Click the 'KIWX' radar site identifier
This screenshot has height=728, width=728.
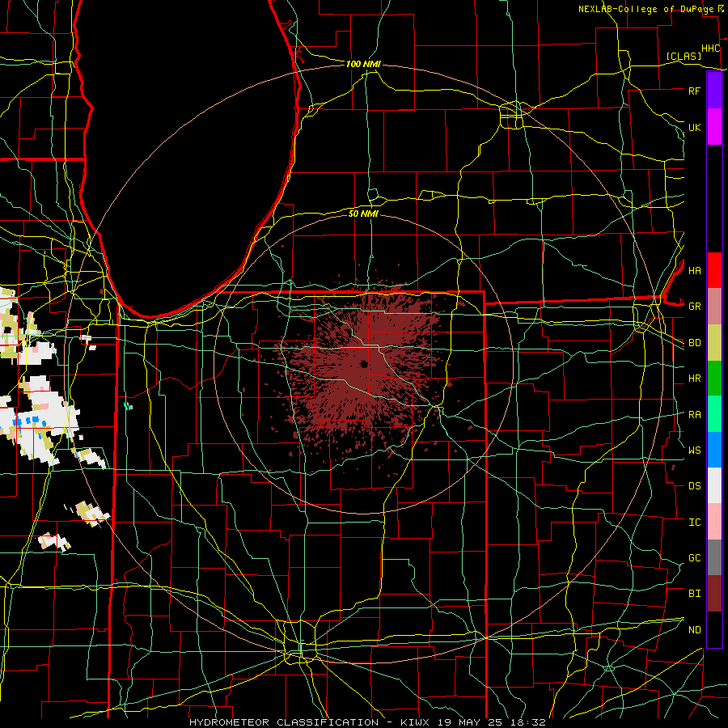coord(417,722)
